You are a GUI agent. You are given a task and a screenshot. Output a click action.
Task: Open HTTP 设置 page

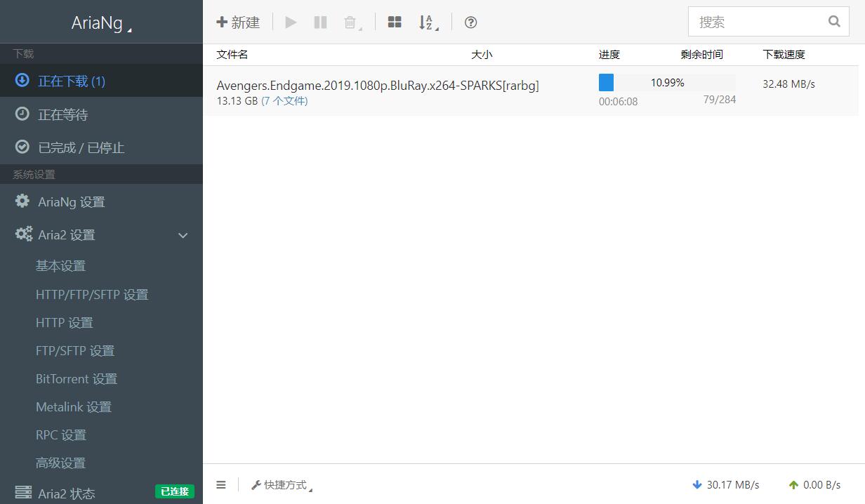[x=65, y=322]
